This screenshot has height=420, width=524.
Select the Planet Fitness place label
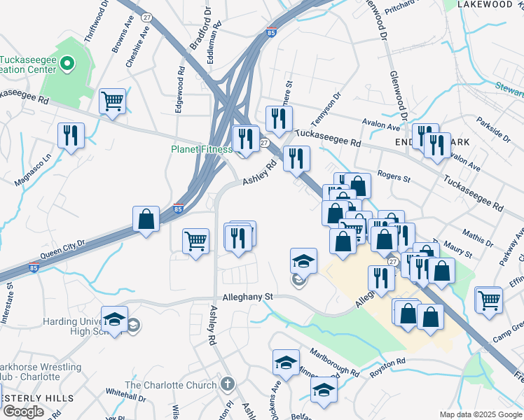202,149
